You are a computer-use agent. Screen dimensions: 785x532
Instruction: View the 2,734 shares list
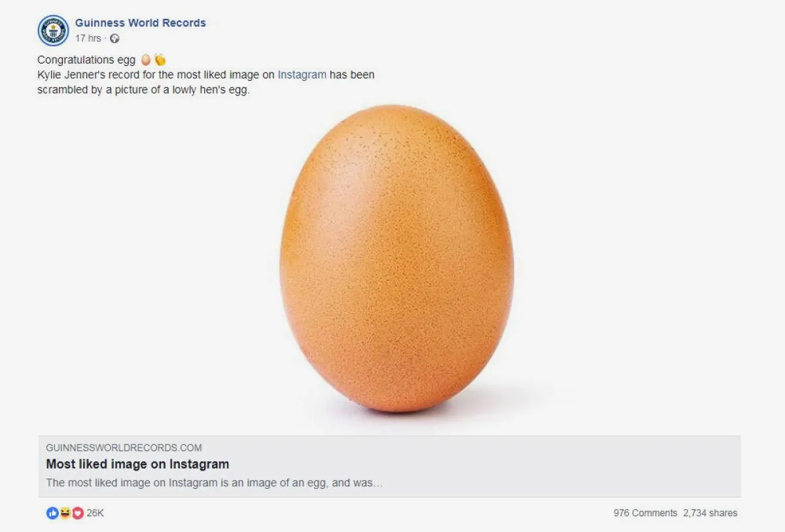pyautogui.click(x=710, y=513)
